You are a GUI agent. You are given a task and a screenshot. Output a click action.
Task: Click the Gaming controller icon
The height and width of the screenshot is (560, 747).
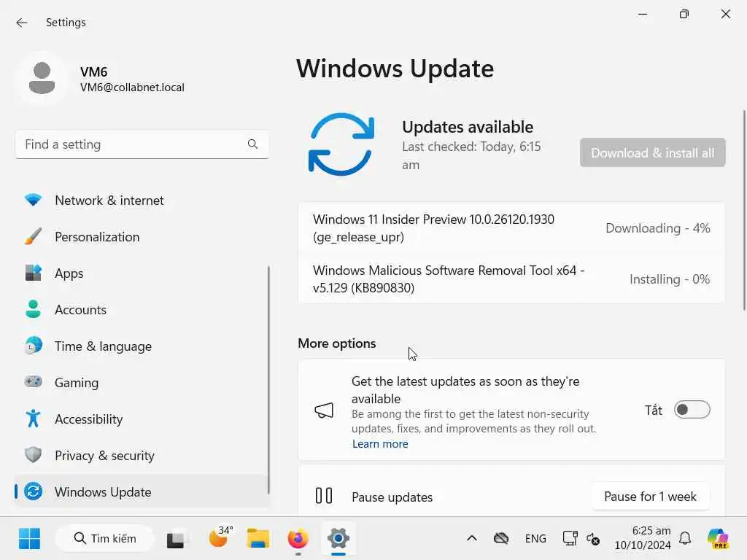coord(33,382)
